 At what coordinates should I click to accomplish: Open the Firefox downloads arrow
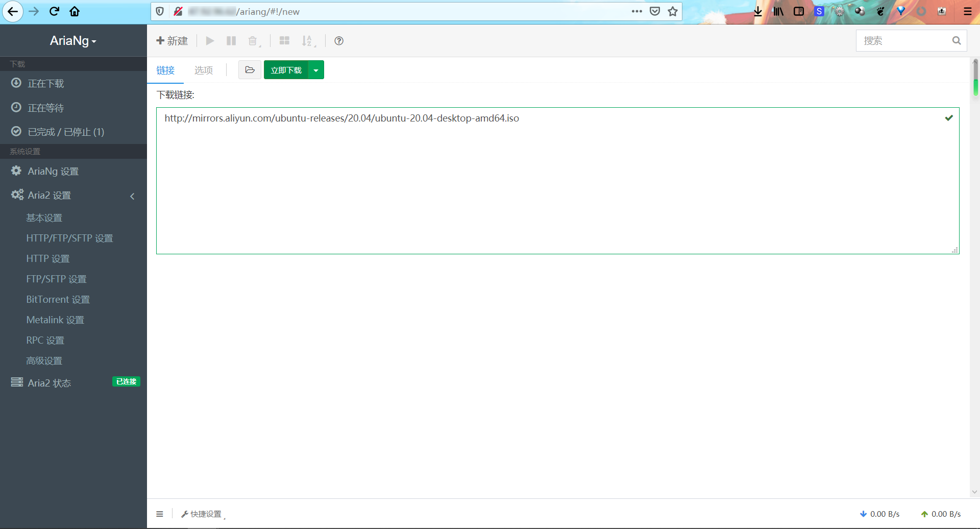pos(758,11)
